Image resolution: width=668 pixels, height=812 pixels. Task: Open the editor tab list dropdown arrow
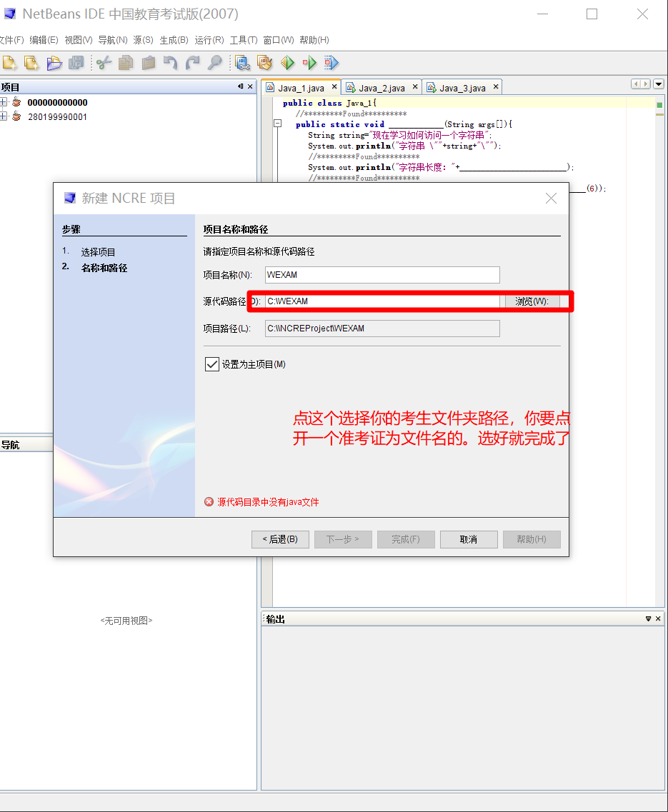pyautogui.click(x=658, y=84)
